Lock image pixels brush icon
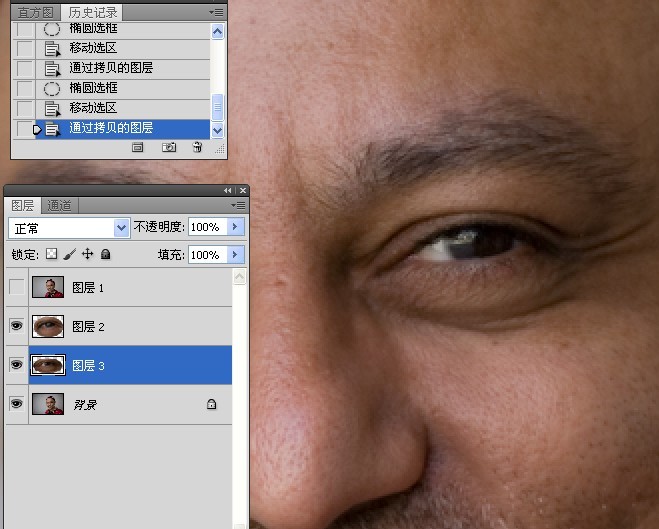The height and width of the screenshot is (529, 659). point(69,254)
